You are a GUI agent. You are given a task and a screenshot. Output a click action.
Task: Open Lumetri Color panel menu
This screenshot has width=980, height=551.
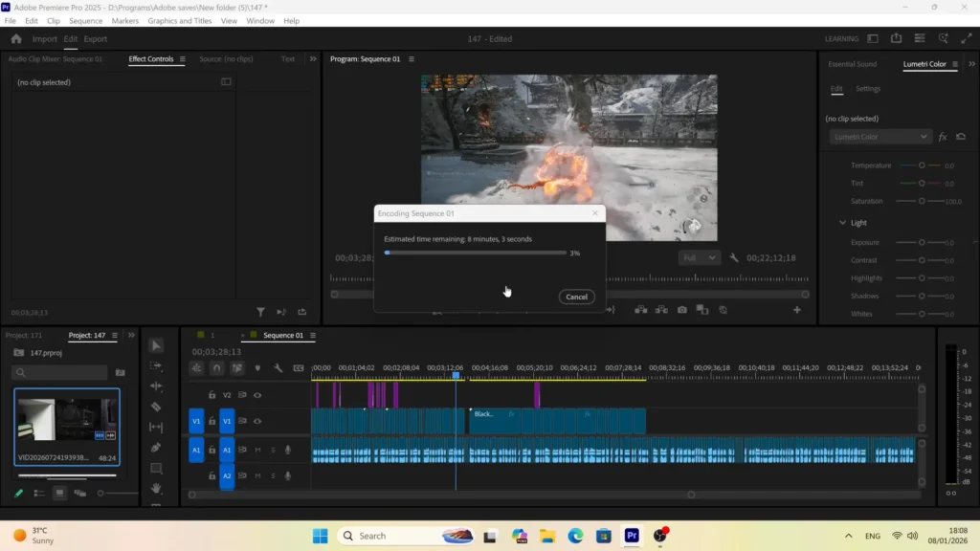point(955,64)
